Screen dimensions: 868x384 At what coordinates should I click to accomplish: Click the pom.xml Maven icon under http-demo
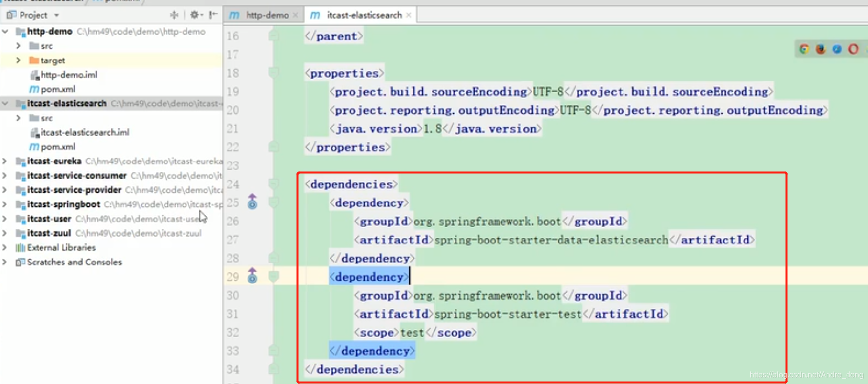pos(34,89)
